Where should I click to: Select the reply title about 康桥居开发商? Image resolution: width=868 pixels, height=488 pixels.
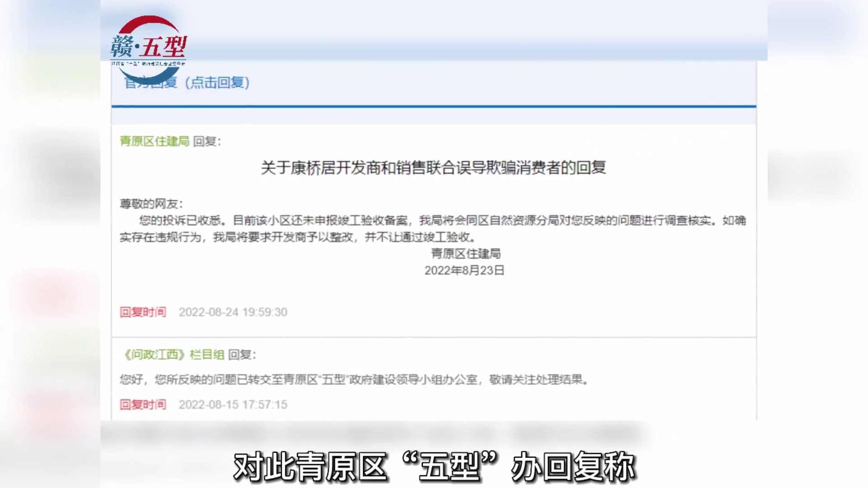pyautogui.click(x=433, y=168)
